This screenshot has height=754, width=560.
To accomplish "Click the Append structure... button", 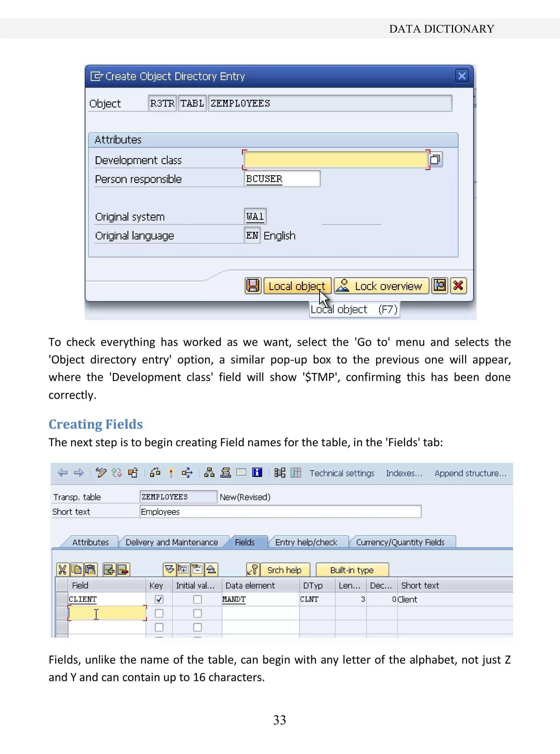I will click(x=471, y=473).
